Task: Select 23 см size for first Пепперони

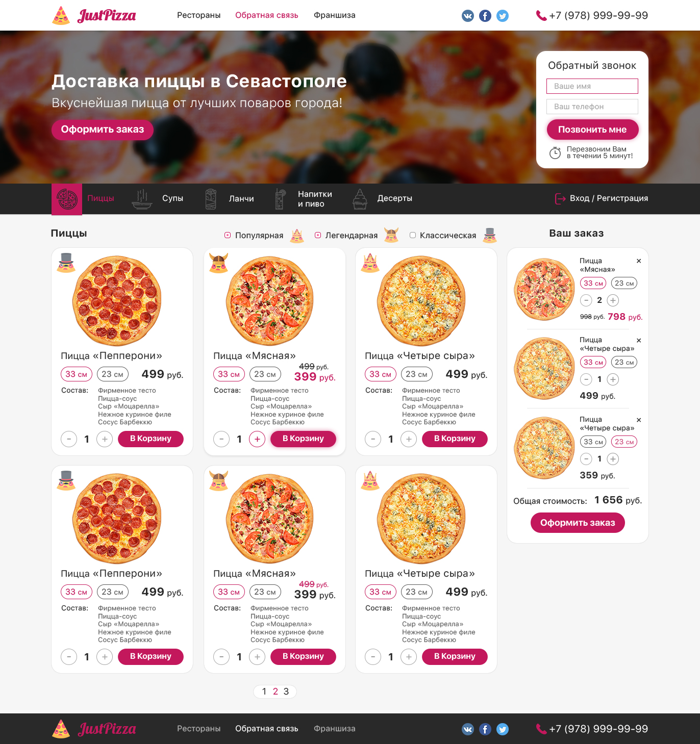Action: click(113, 374)
